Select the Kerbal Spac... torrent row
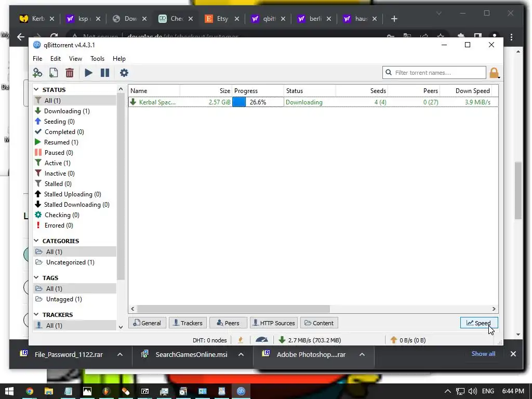The width and height of the screenshot is (532, 399). pos(313,102)
